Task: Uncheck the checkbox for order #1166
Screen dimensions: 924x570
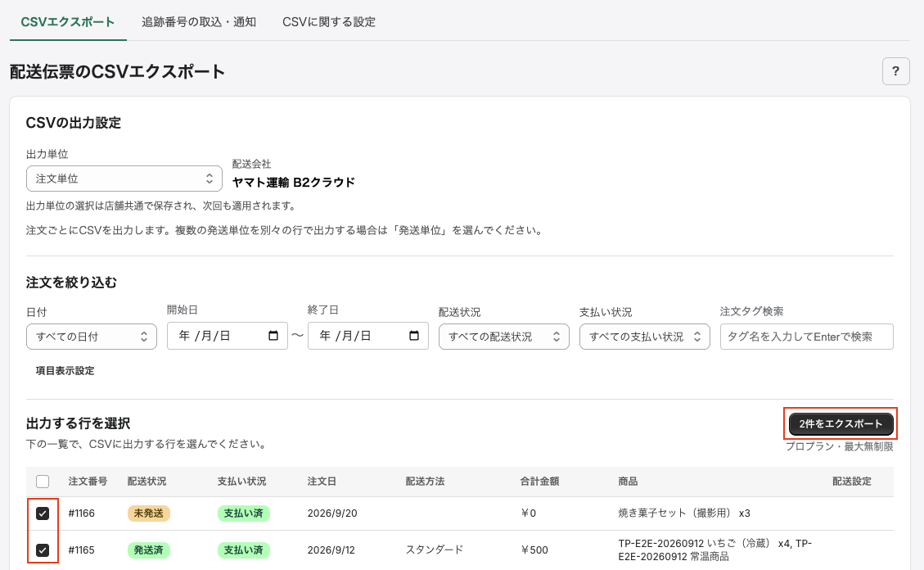Action: [x=43, y=513]
